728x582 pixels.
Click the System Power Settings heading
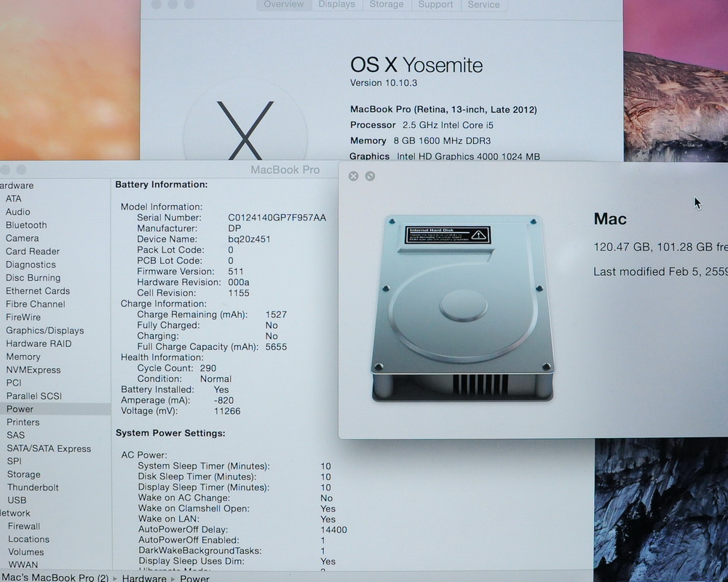(170, 433)
